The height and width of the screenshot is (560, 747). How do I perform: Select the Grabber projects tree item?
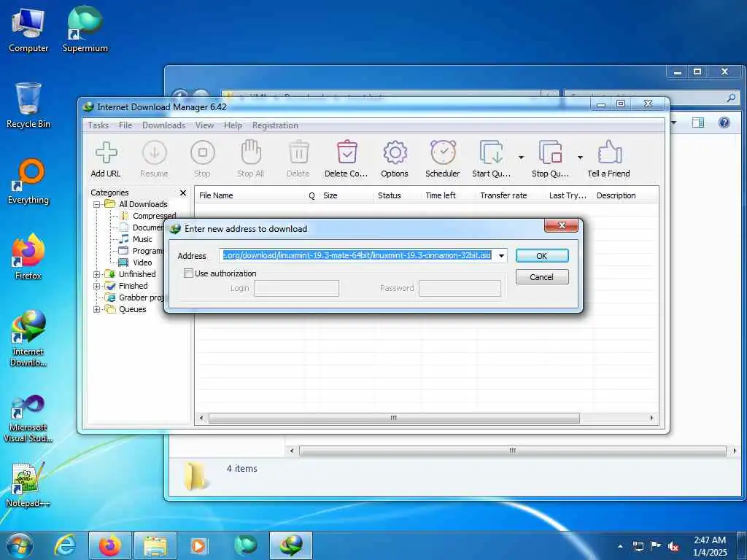tap(135, 297)
